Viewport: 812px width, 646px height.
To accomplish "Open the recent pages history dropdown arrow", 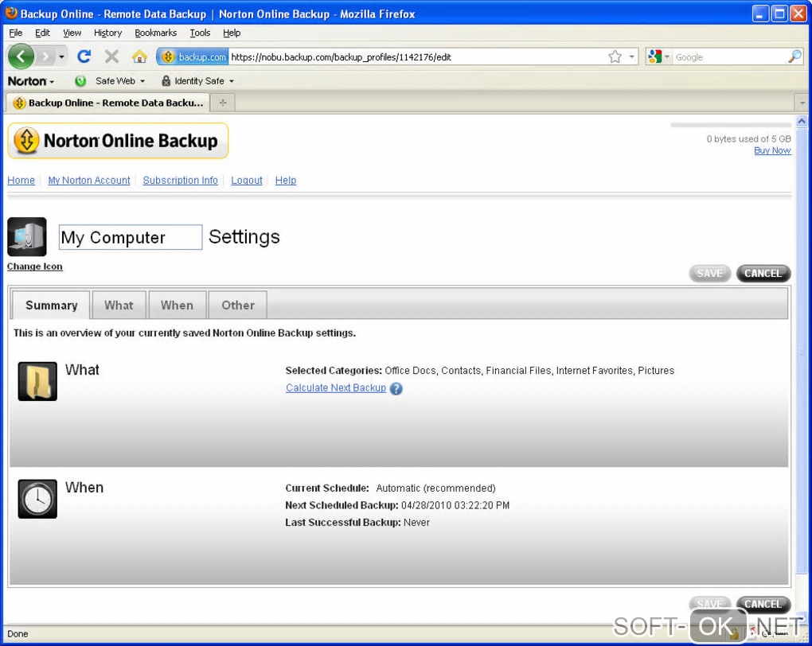I will tap(61, 56).
